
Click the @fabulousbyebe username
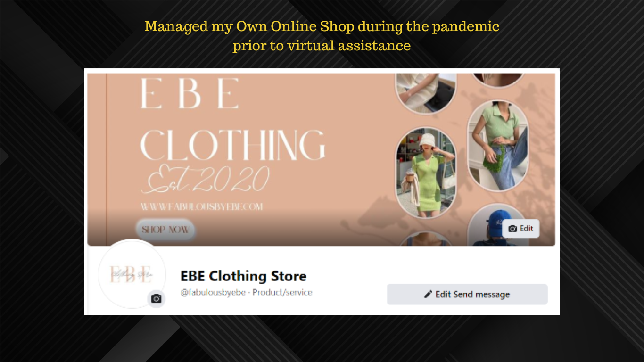click(x=213, y=292)
